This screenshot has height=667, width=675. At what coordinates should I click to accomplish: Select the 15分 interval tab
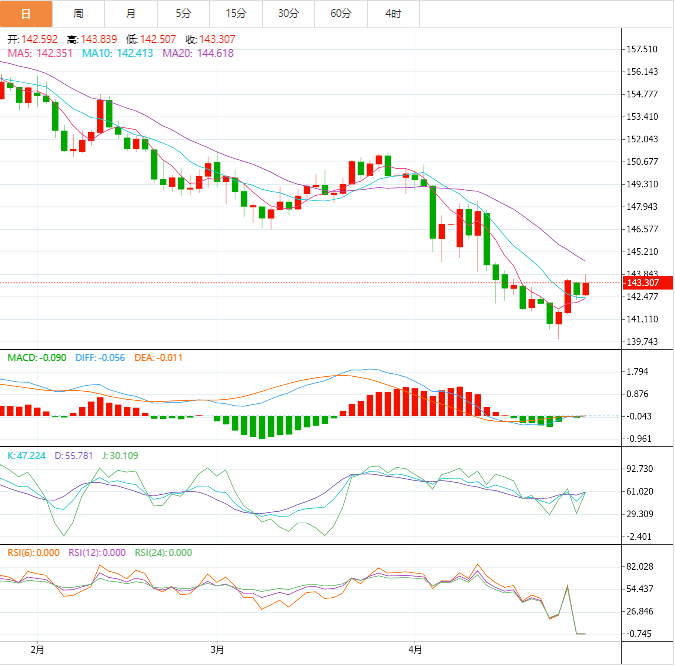click(x=236, y=13)
